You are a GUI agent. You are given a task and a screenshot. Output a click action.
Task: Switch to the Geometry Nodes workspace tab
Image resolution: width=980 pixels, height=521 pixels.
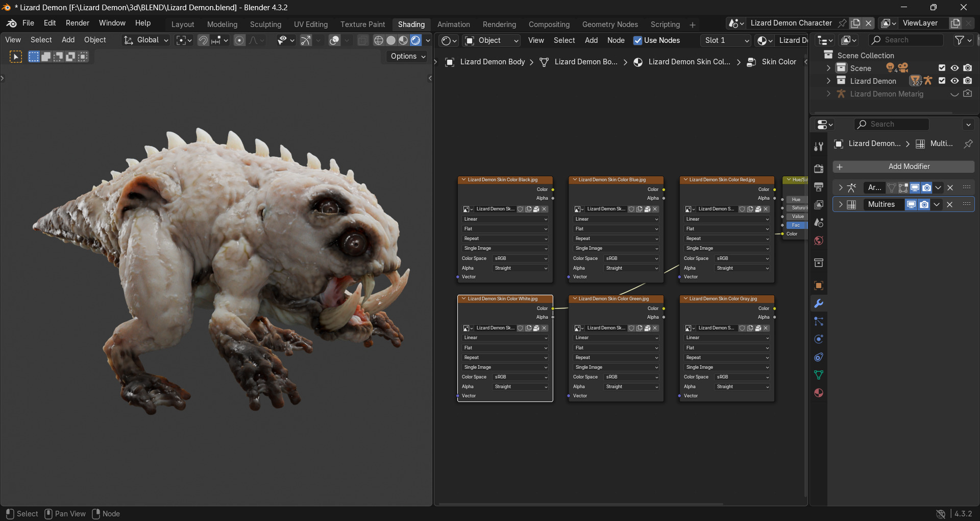(610, 25)
